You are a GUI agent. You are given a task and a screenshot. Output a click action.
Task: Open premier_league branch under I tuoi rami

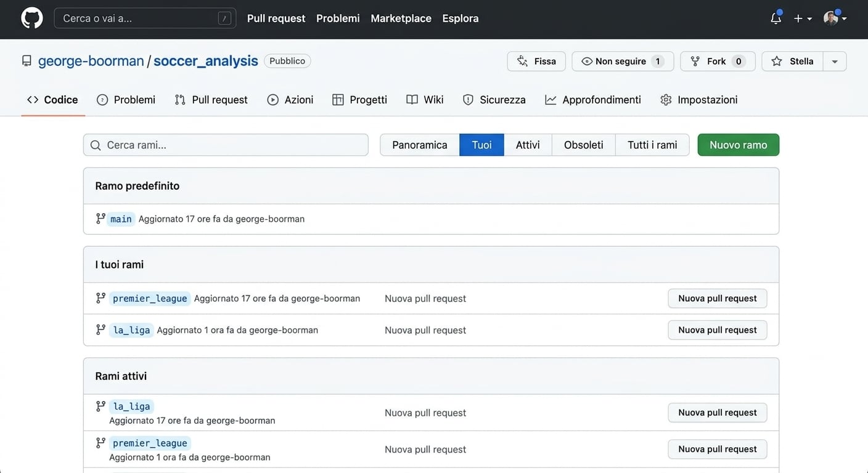pyautogui.click(x=150, y=298)
